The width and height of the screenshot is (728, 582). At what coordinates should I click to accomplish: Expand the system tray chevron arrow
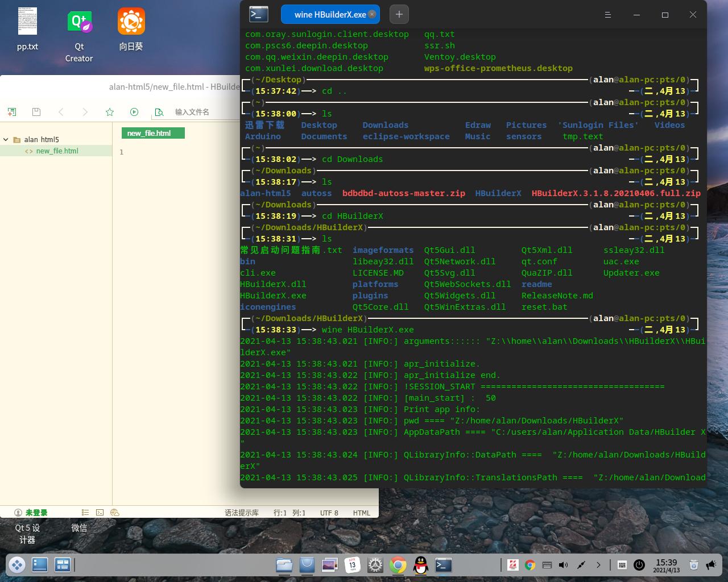[598, 565]
